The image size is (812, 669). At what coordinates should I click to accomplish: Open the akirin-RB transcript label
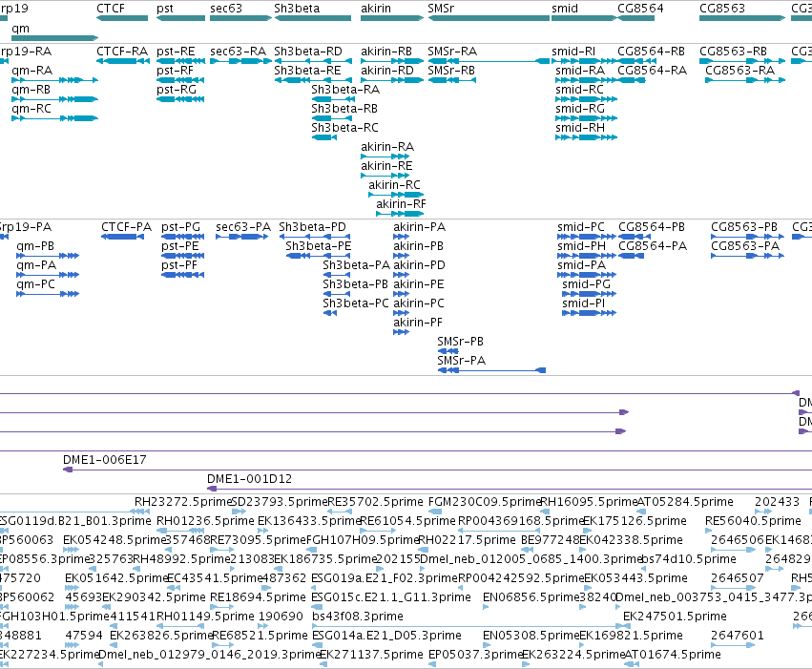[386, 52]
